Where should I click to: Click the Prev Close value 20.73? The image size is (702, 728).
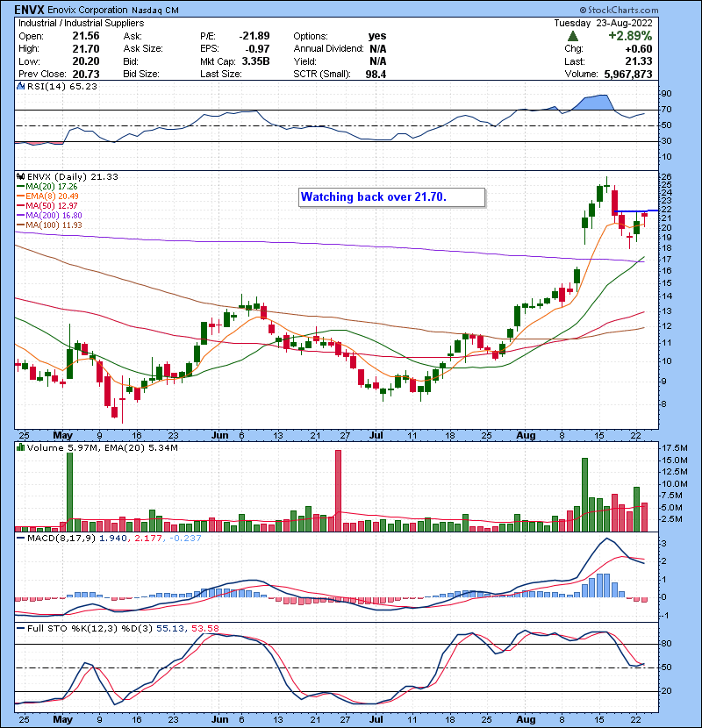pos(86,75)
